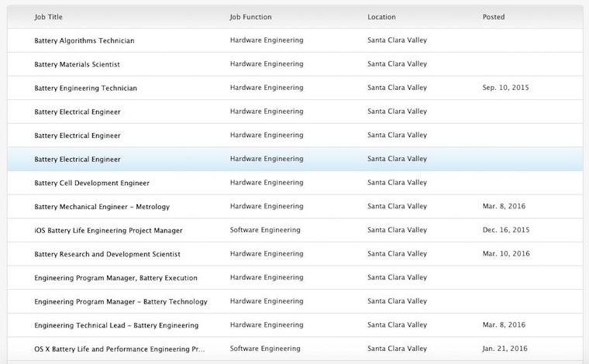Sort listings by the Location column

point(381,17)
